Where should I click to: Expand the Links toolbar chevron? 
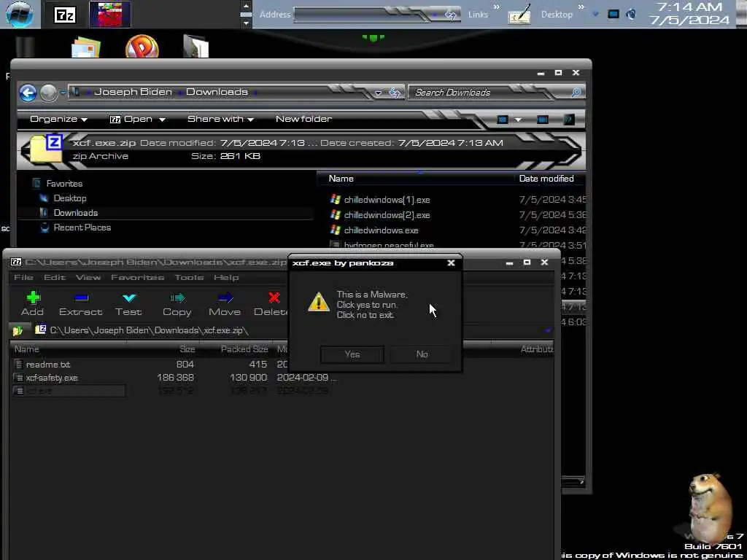tap(496, 7)
